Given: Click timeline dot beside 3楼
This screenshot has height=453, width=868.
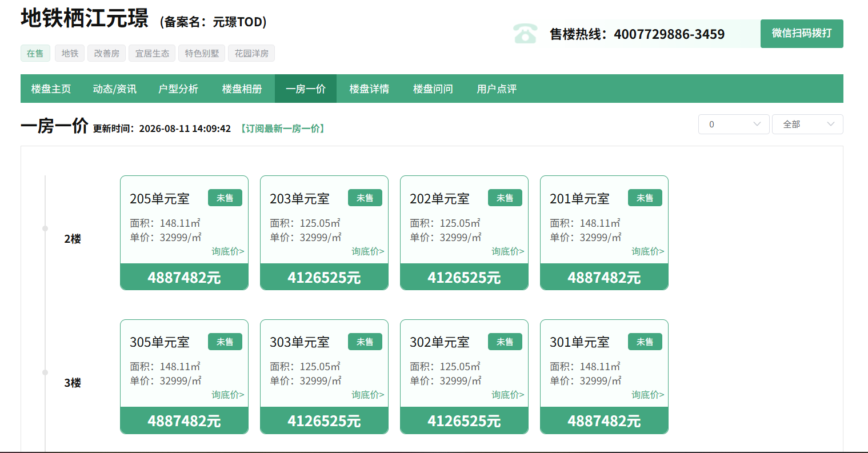Looking at the screenshot, I should click(x=45, y=372).
